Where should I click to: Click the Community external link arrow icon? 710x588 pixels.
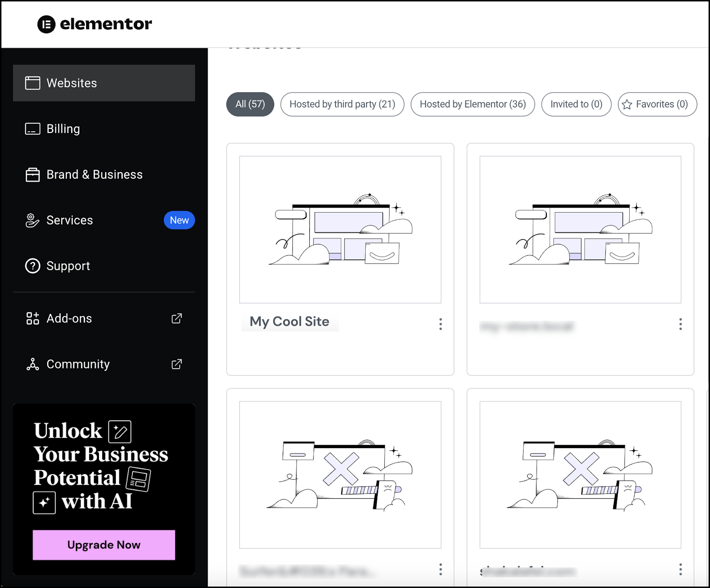pyautogui.click(x=177, y=364)
